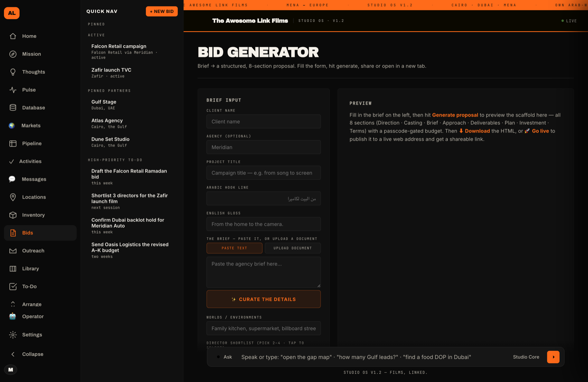Viewport: 588px width, 382px height.
Task: Click the Download link in preview
Action: (474, 131)
